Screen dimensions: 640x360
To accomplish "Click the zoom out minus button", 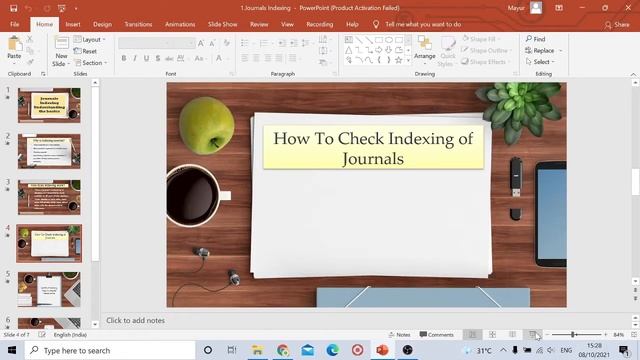I will pos(548,335).
